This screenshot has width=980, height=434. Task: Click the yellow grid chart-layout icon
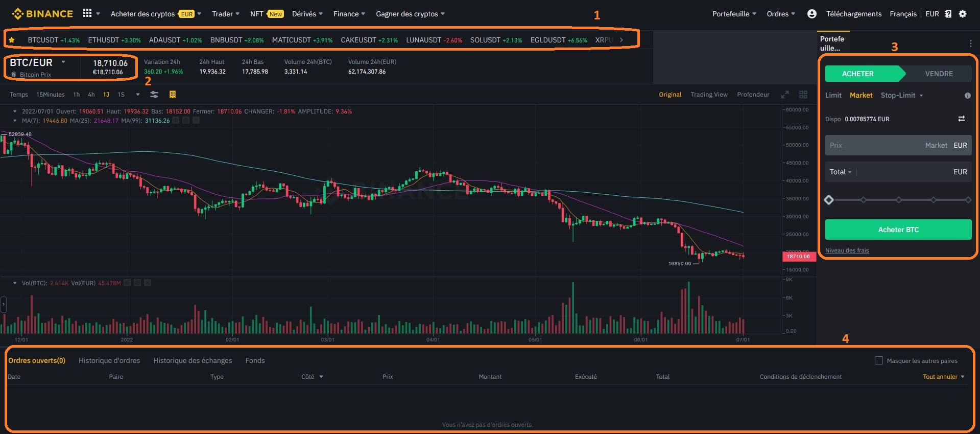[173, 95]
